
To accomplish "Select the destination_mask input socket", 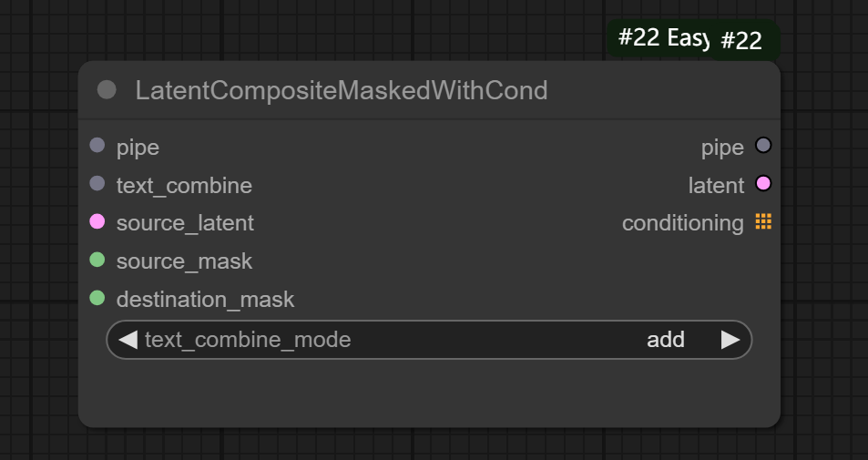I will 97,298.
